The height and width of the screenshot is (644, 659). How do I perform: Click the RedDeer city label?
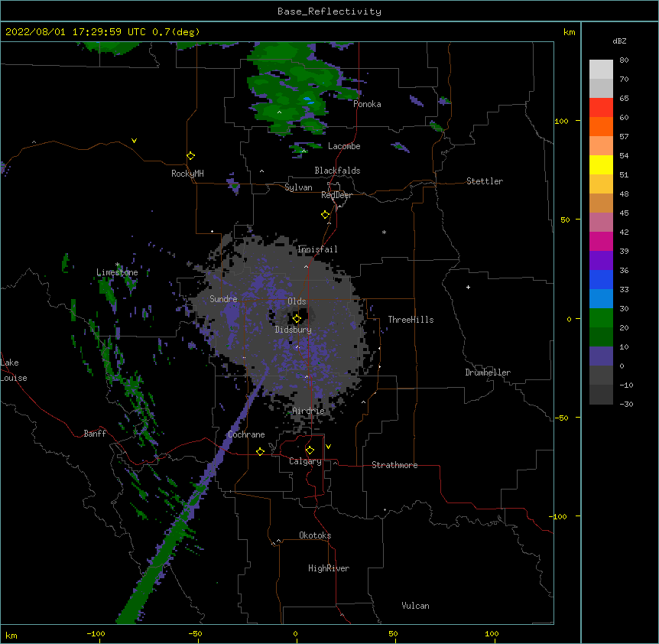(x=336, y=195)
